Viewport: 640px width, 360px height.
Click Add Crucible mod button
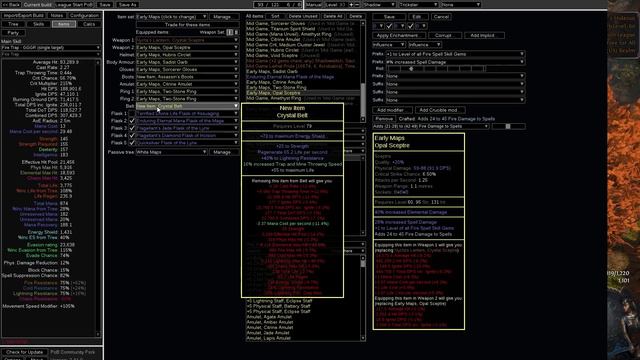[x=439, y=110]
